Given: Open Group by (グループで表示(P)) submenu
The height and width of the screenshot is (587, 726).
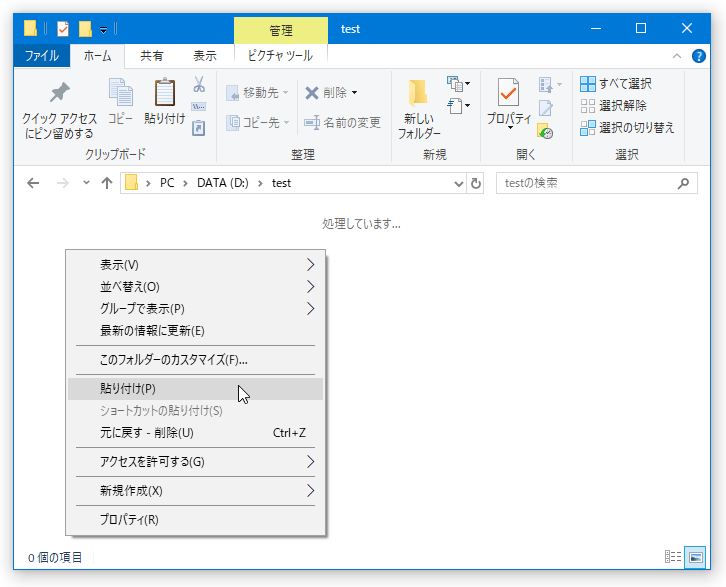Looking at the screenshot, I should 195,308.
